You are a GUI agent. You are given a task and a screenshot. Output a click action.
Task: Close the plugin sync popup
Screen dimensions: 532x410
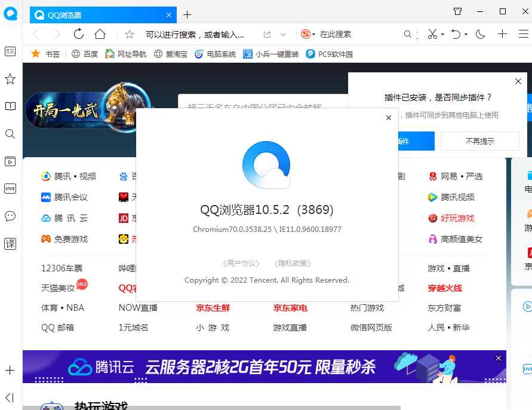tap(518, 81)
